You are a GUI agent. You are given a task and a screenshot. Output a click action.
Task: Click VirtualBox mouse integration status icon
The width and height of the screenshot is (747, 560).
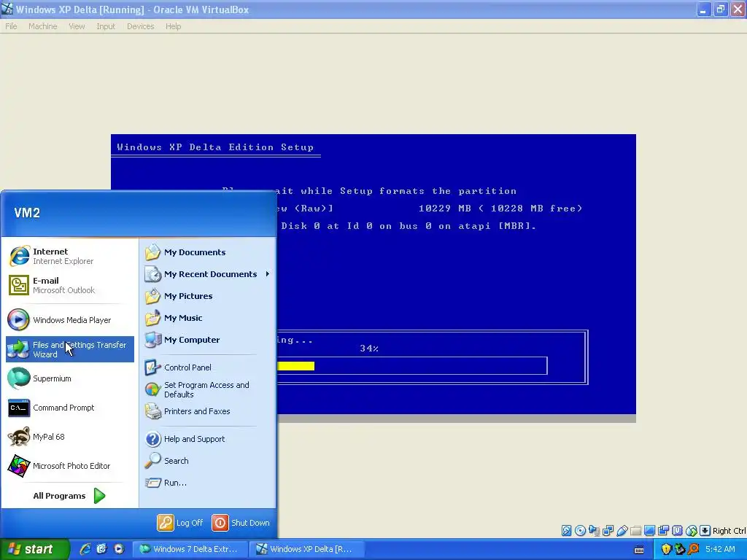click(692, 531)
